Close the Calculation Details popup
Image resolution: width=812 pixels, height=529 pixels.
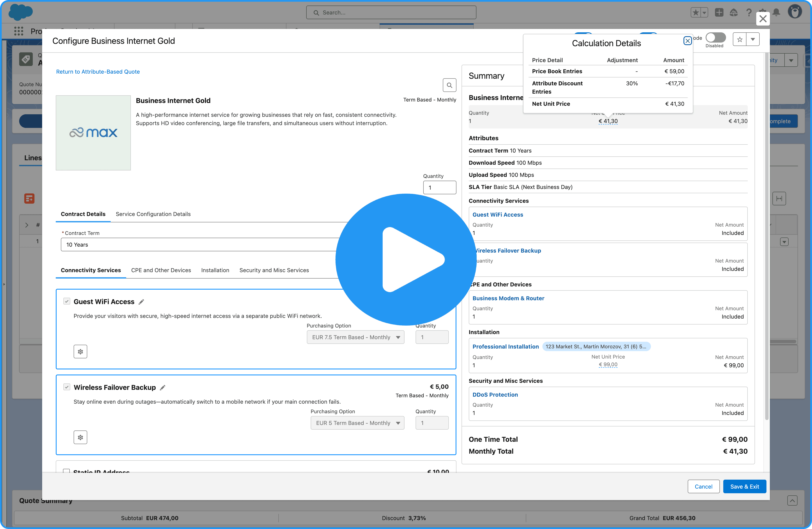[687, 41]
